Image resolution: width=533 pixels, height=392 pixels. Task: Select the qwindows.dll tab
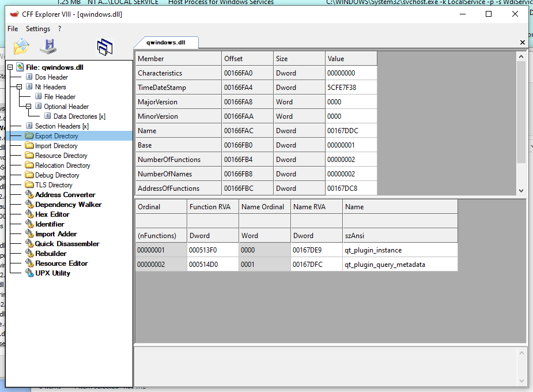click(166, 42)
